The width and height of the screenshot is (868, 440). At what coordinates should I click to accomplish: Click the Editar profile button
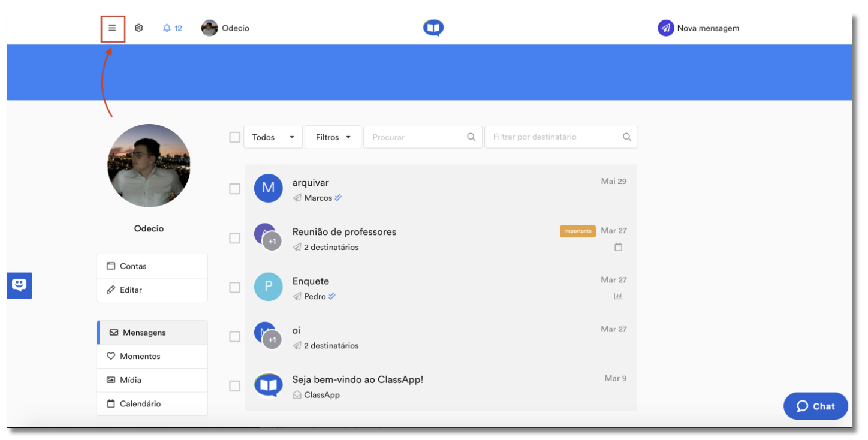(x=152, y=290)
